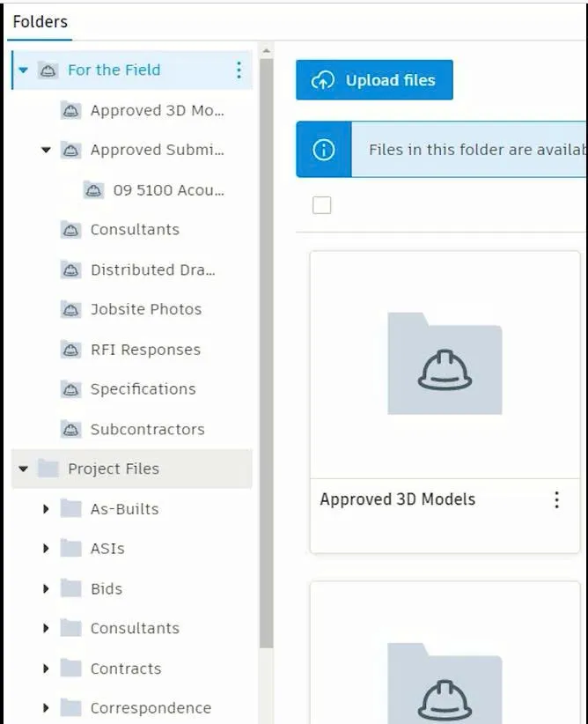588x724 pixels.
Task: Open Consultants label under Project Files
Action: click(135, 628)
